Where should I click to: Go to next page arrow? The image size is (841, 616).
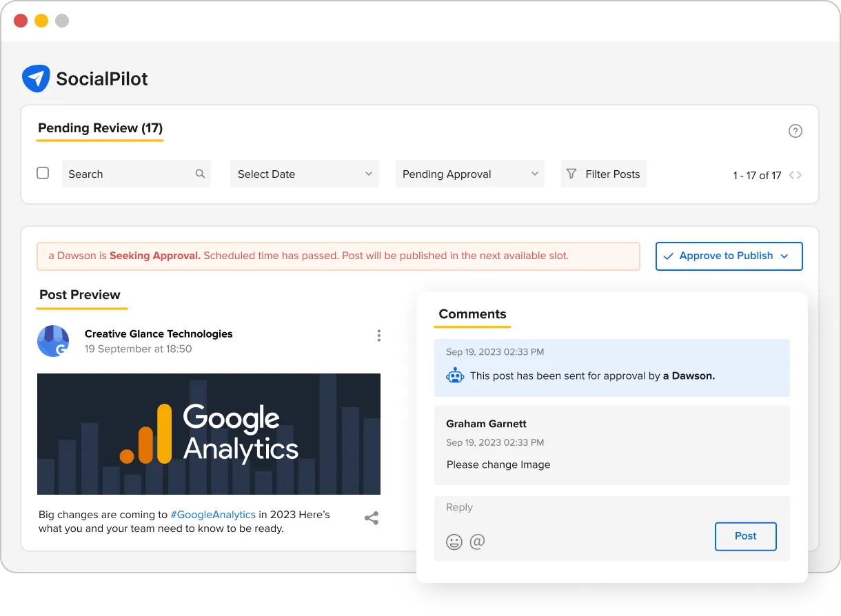click(x=799, y=175)
